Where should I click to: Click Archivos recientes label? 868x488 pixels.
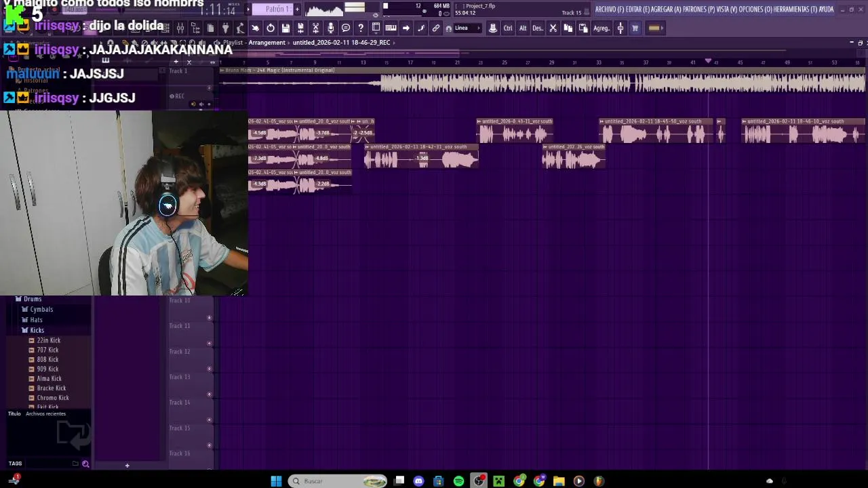pyautogui.click(x=45, y=413)
